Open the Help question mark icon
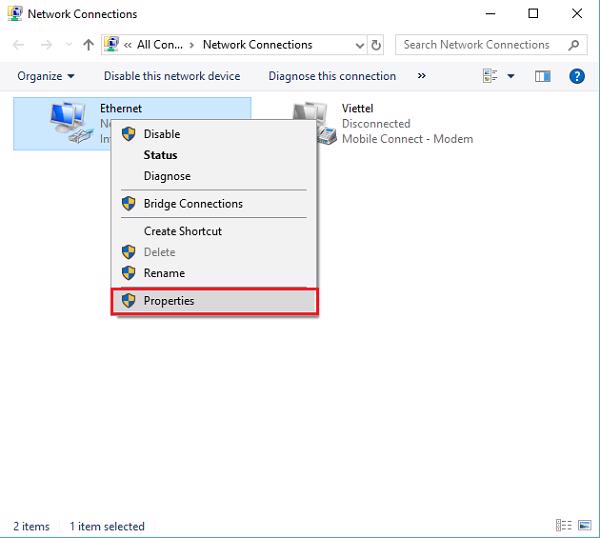 click(x=576, y=76)
